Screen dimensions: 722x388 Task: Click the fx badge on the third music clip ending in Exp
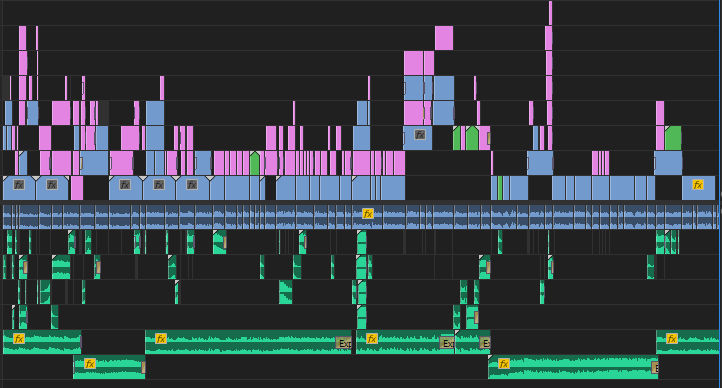pos(372,339)
